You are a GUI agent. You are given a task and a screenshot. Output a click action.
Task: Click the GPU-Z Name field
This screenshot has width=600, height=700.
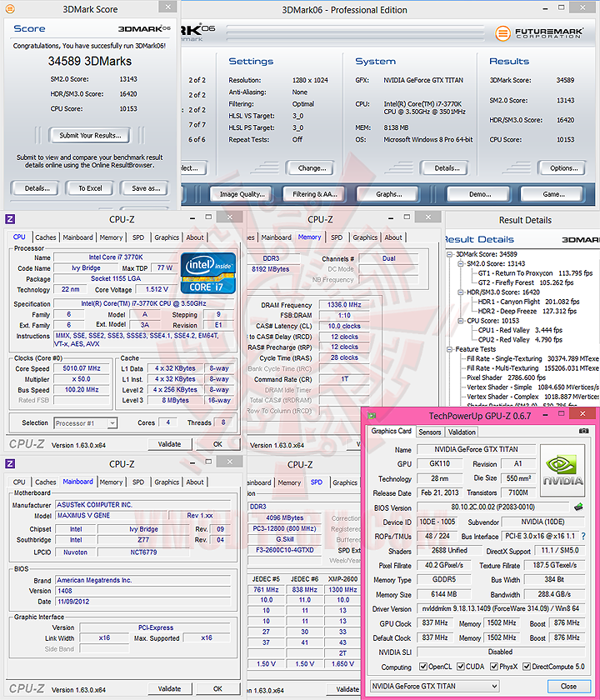pos(477,449)
